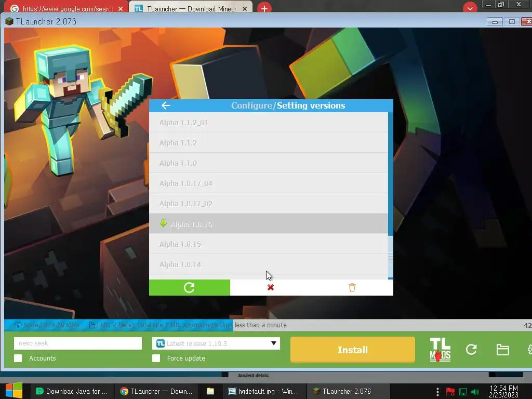Click the network monitor tray icon

point(463,392)
